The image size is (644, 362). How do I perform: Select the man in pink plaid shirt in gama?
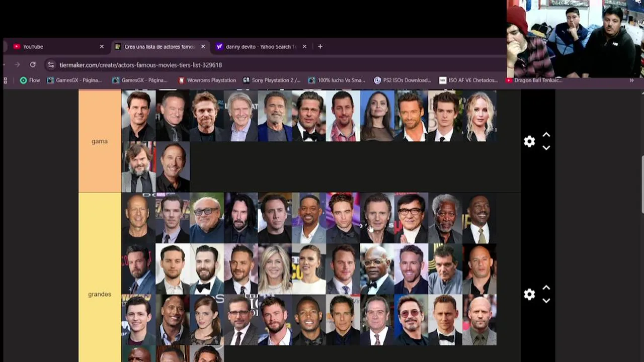pos(343,116)
